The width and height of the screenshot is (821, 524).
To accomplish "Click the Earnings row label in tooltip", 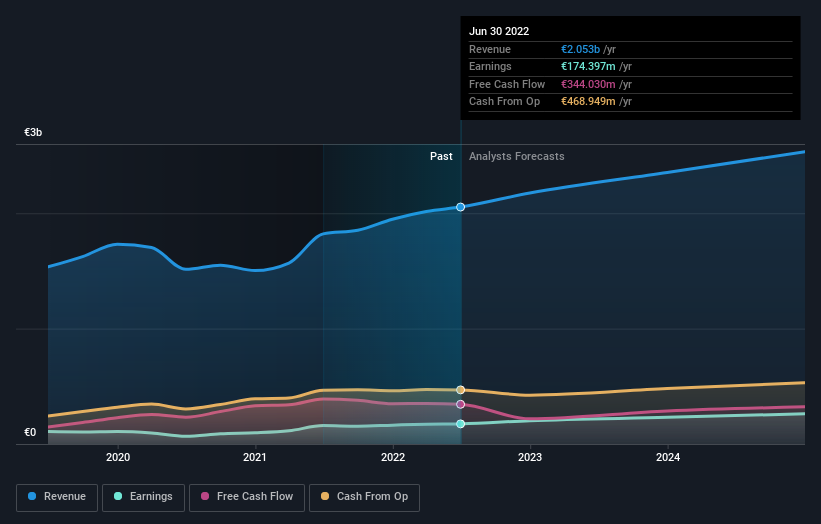I will tap(490, 66).
